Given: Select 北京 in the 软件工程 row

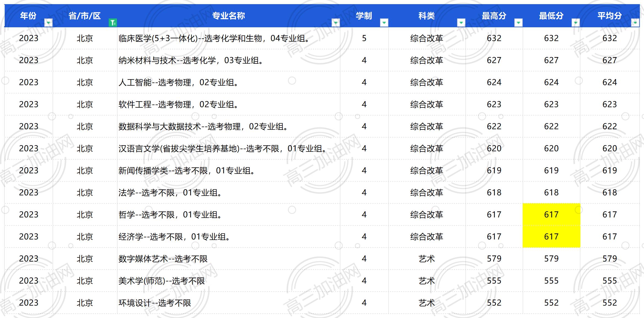Looking at the screenshot, I should click(x=85, y=104).
